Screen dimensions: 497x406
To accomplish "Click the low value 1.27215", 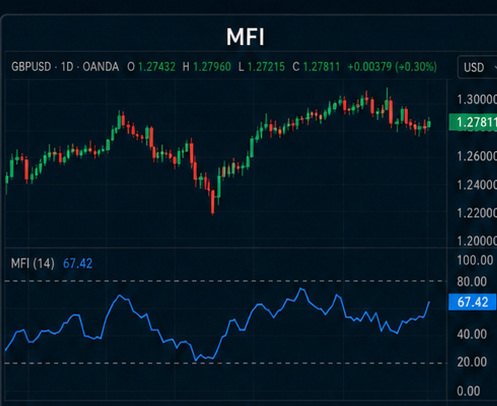I will [266, 67].
